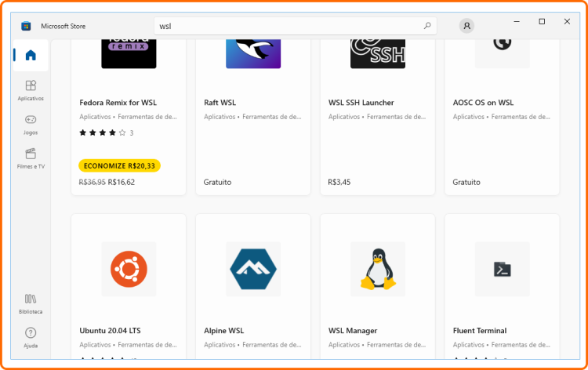Click the Alpine WSL hexagon icon
The height and width of the screenshot is (370, 588).
point(253,269)
